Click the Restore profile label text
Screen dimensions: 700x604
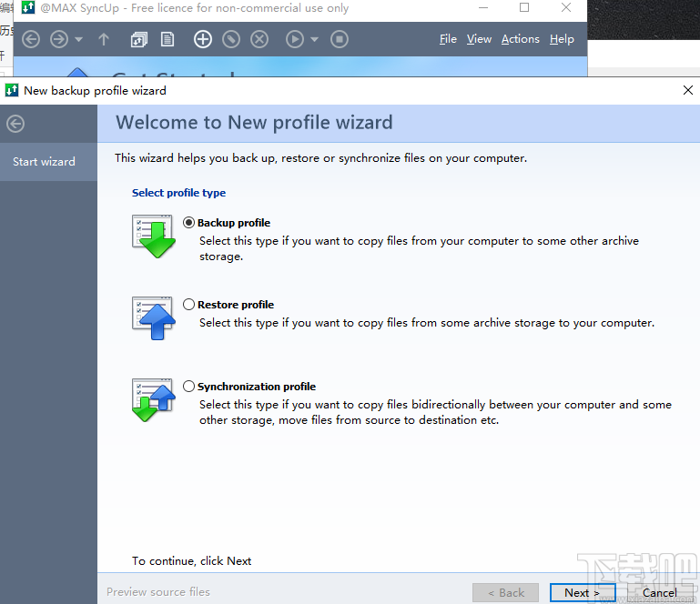click(x=236, y=305)
